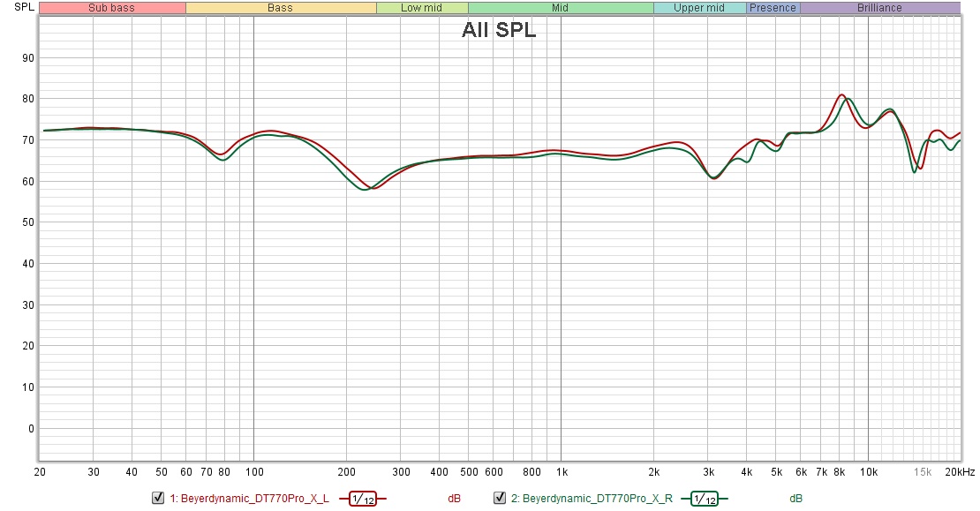Screen dimensions: 980x511
Task: Click the green dB readout for right trace
Action: 795,499
